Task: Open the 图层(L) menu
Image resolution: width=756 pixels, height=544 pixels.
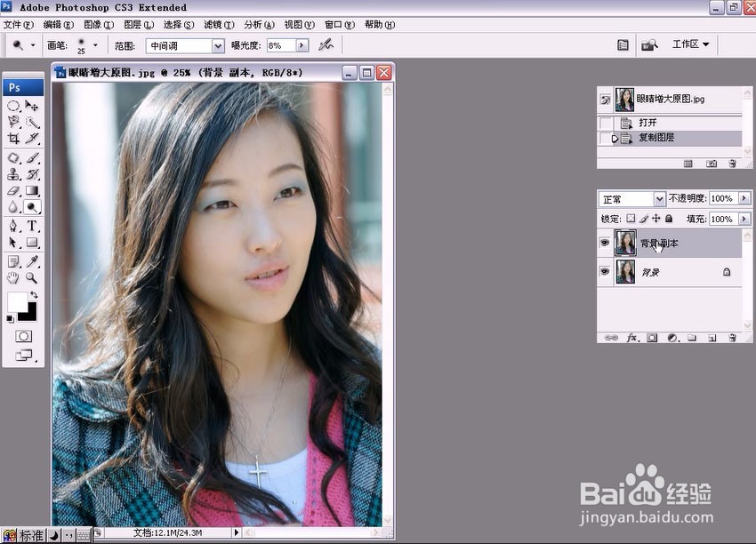Action: (x=139, y=25)
